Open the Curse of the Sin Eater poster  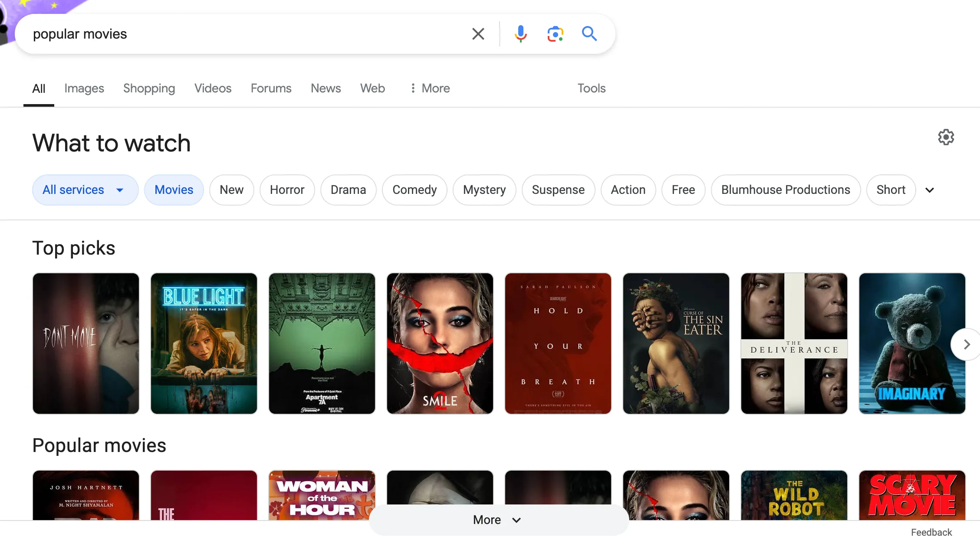(x=676, y=344)
